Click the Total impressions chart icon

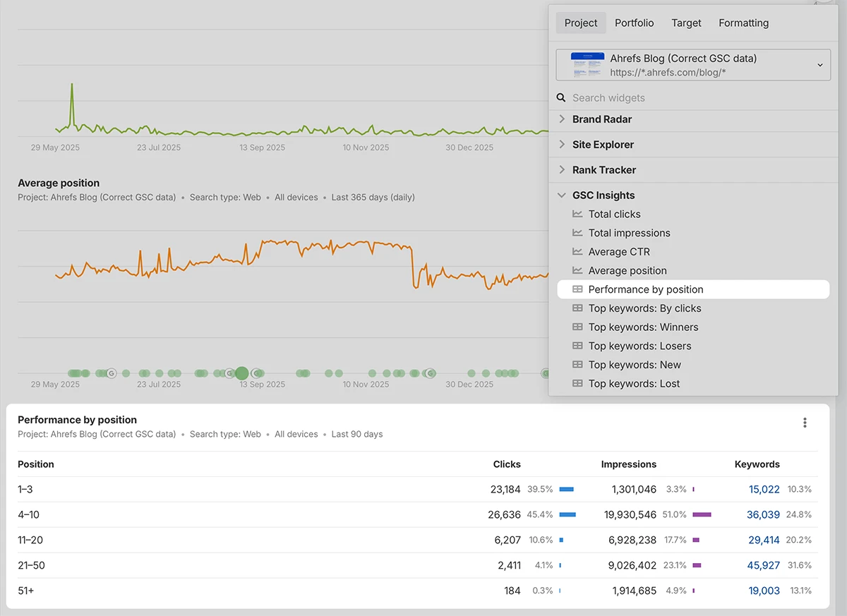pos(577,233)
